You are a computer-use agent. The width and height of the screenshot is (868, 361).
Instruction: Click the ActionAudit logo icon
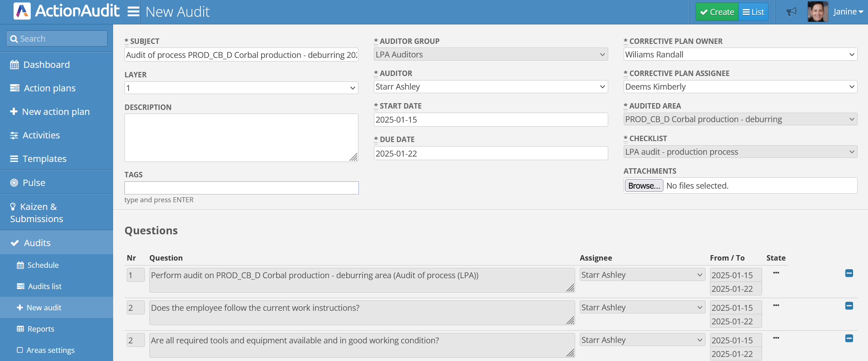[x=22, y=11]
